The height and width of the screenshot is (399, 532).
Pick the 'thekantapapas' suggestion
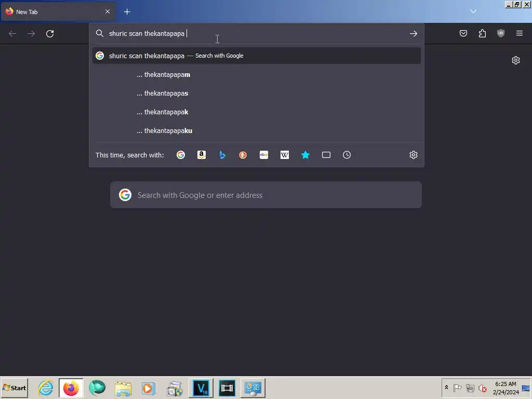point(257,94)
